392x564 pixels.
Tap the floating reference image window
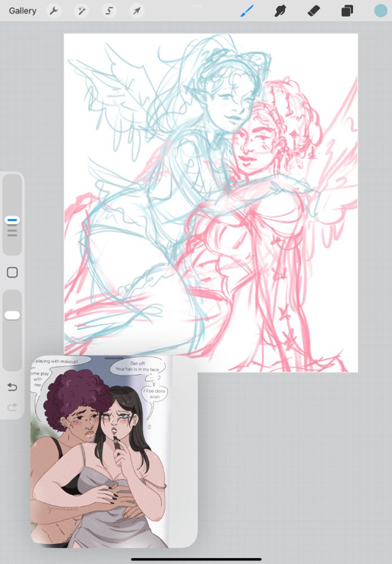click(x=114, y=451)
